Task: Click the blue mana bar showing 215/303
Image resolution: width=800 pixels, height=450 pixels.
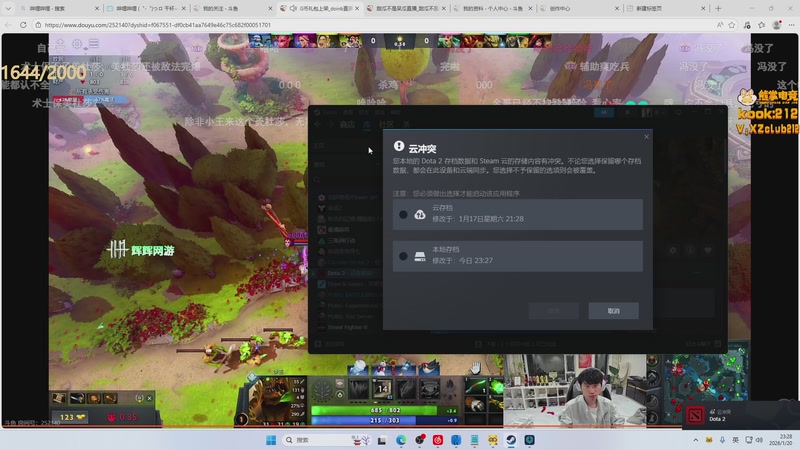Action: (x=385, y=420)
